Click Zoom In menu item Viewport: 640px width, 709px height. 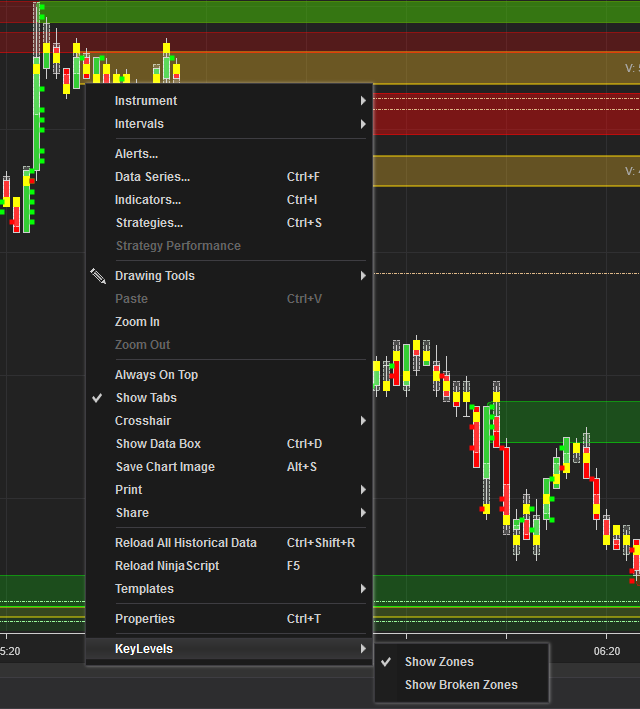click(137, 322)
